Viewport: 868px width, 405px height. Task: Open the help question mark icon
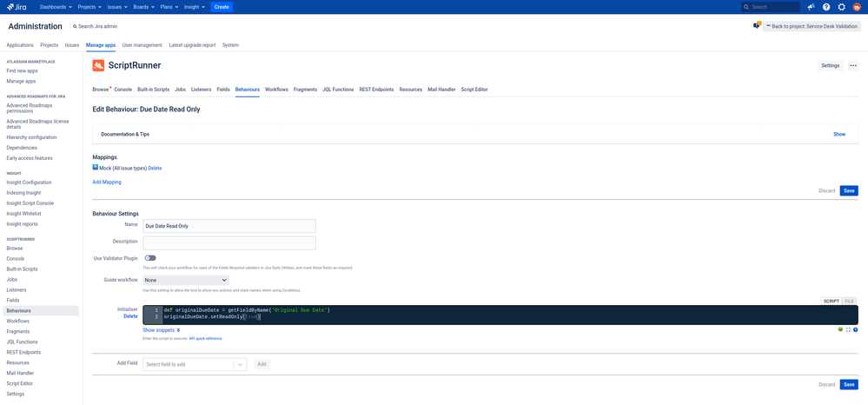826,7
